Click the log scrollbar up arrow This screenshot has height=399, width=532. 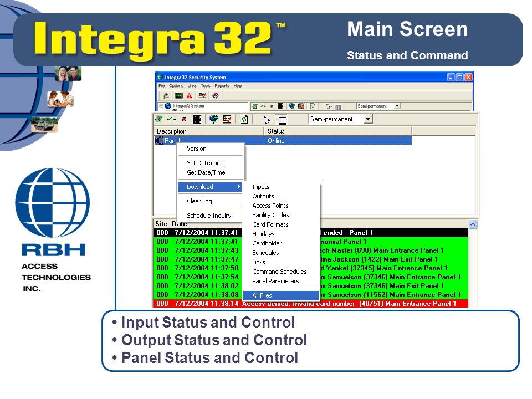(473, 224)
